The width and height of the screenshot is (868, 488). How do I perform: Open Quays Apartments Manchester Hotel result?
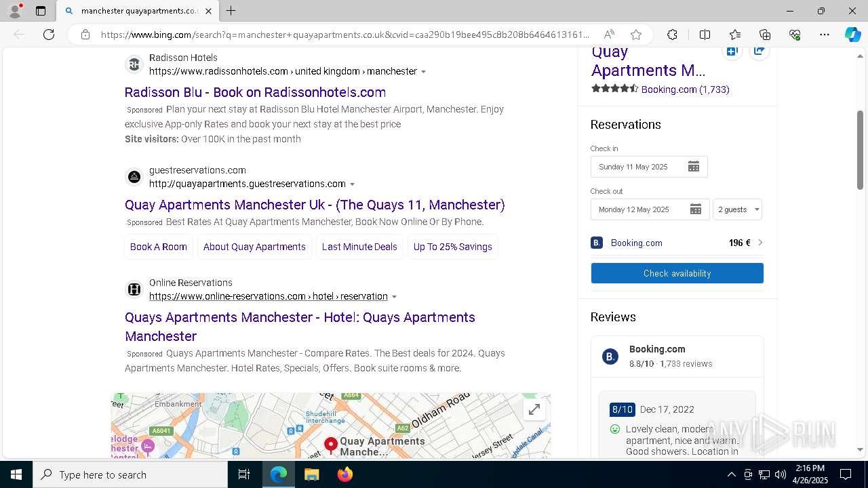click(x=300, y=327)
